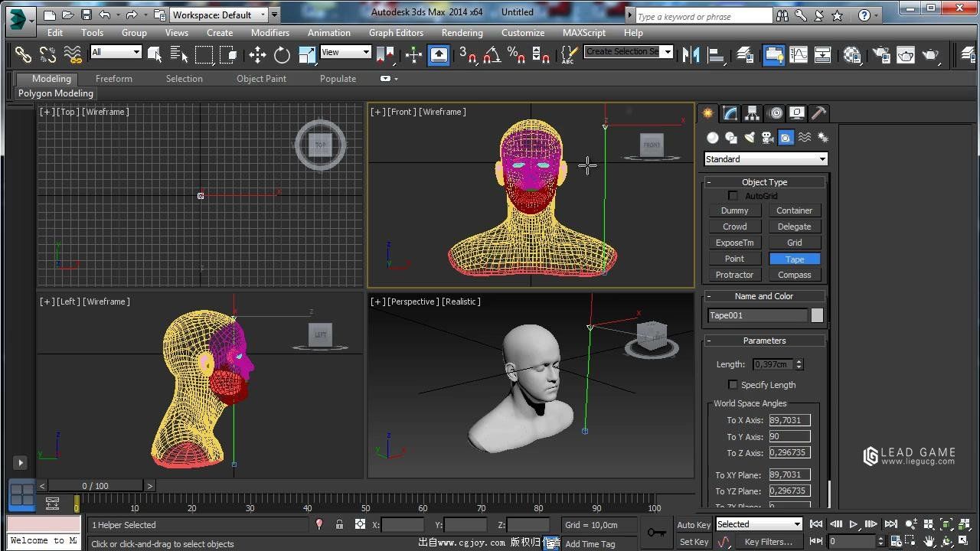980x551 pixels.
Task: Toggle the Selection Lock padlock
Action: [x=339, y=525]
